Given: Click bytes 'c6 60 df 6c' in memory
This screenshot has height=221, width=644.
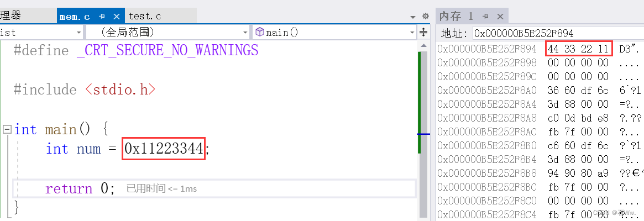Looking at the screenshot, I should 578,146.
